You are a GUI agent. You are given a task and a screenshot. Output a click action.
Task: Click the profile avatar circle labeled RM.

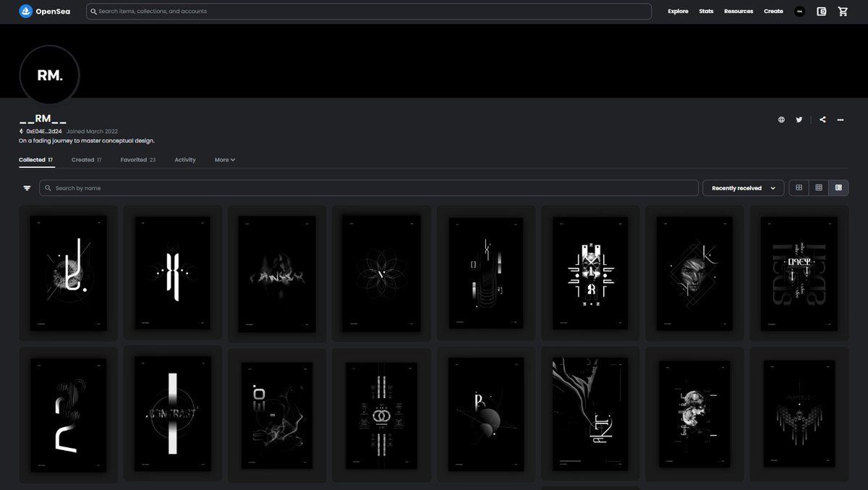49,75
